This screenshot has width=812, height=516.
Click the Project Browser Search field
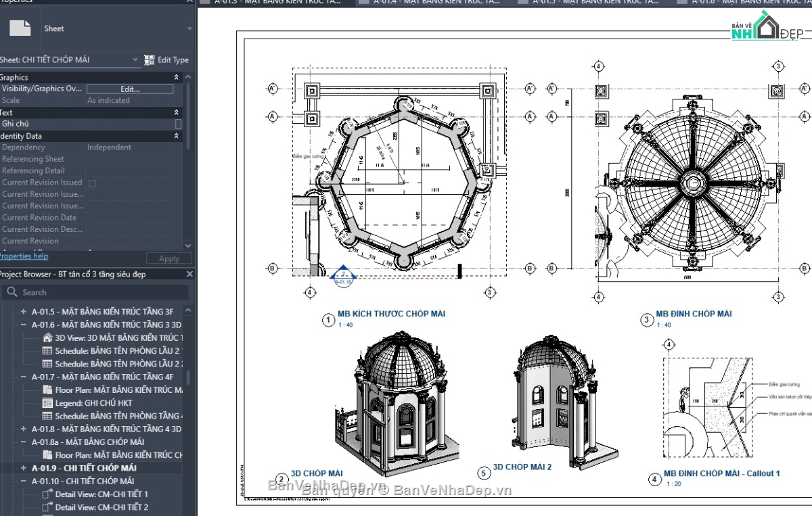tap(95, 292)
